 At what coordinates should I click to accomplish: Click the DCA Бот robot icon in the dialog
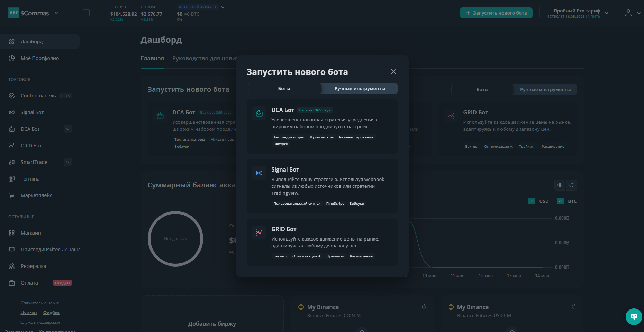[x=259, y=113]
